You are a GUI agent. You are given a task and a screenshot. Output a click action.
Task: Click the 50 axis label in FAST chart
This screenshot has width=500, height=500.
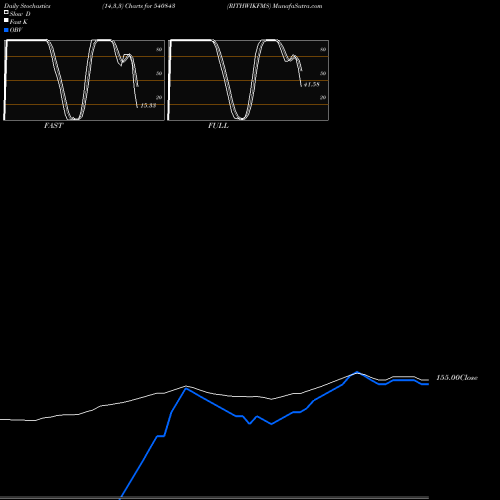tap(159, 73)
